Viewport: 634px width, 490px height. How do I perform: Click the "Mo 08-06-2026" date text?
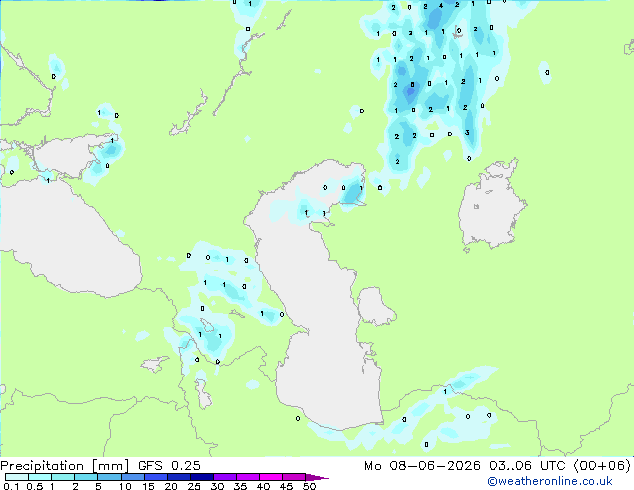click(422, 466)
